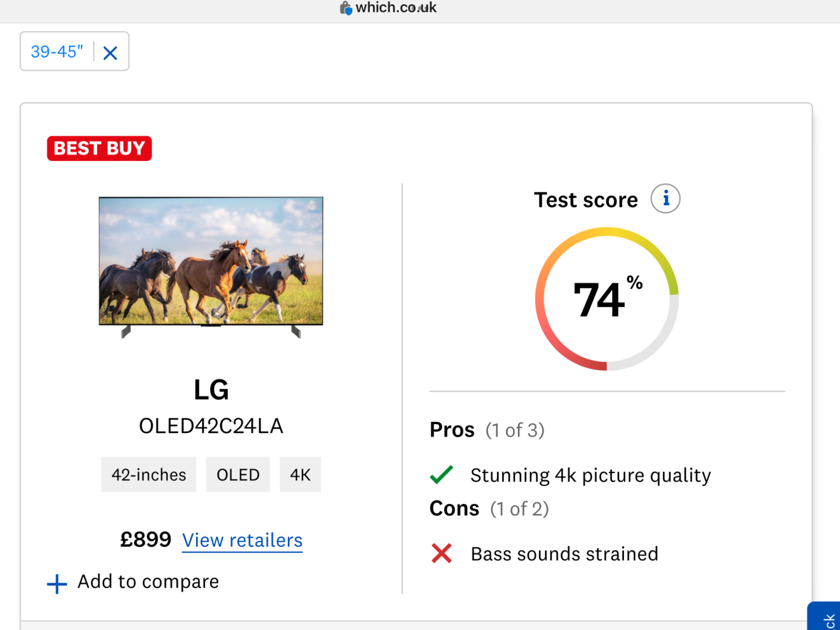Click the Test score heading

[586, 200]
